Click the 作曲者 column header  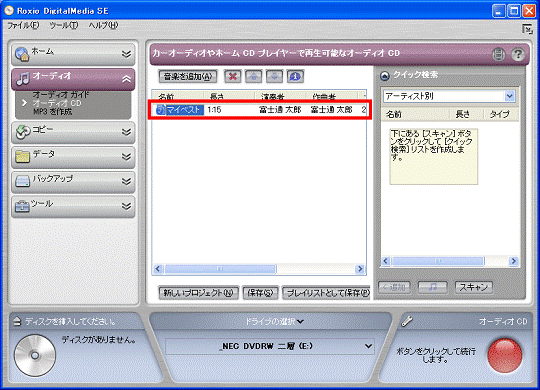[331, 95]
